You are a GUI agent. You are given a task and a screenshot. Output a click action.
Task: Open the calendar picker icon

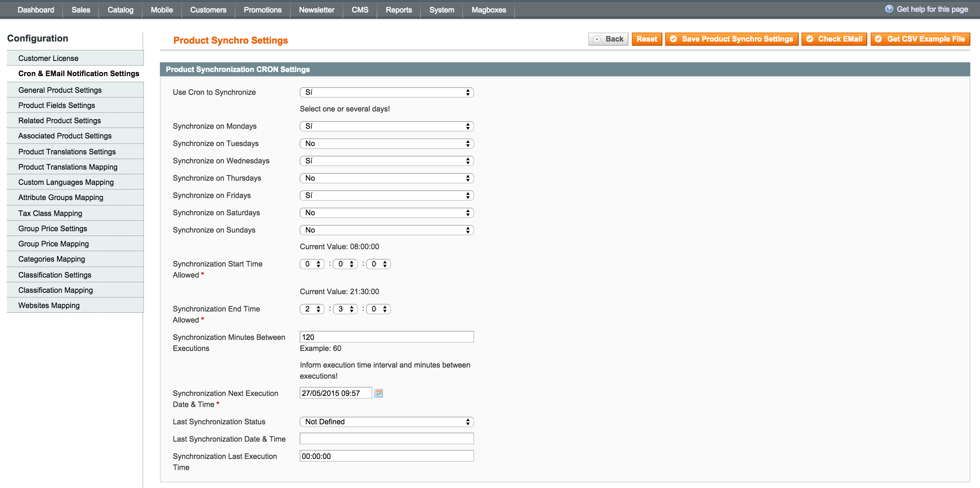(x=378, y=393)
